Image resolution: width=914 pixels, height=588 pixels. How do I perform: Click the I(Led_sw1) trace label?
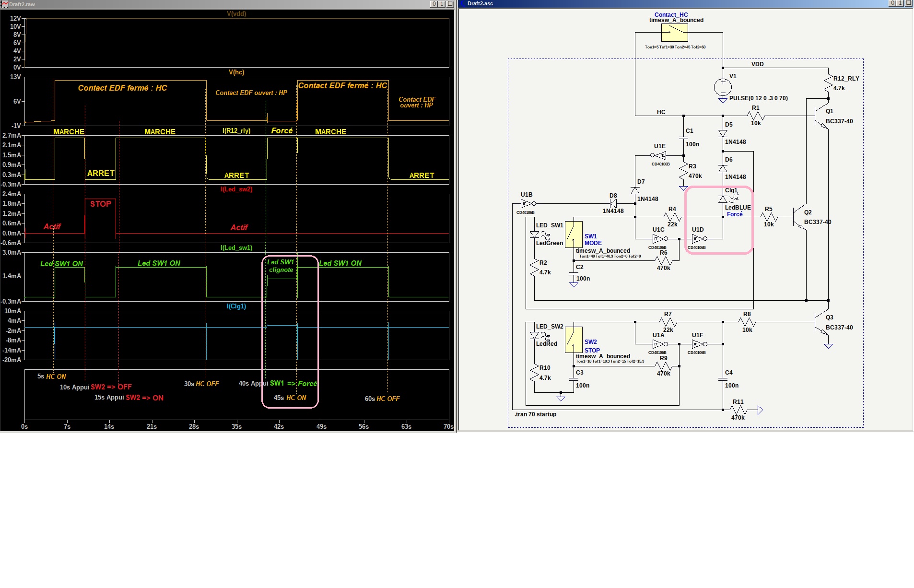236,248
